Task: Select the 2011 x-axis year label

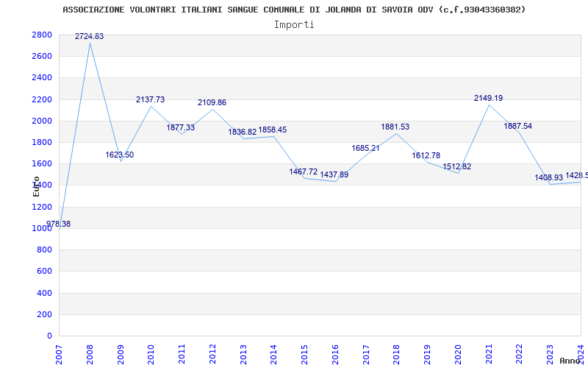Action: tap(182, 355)
